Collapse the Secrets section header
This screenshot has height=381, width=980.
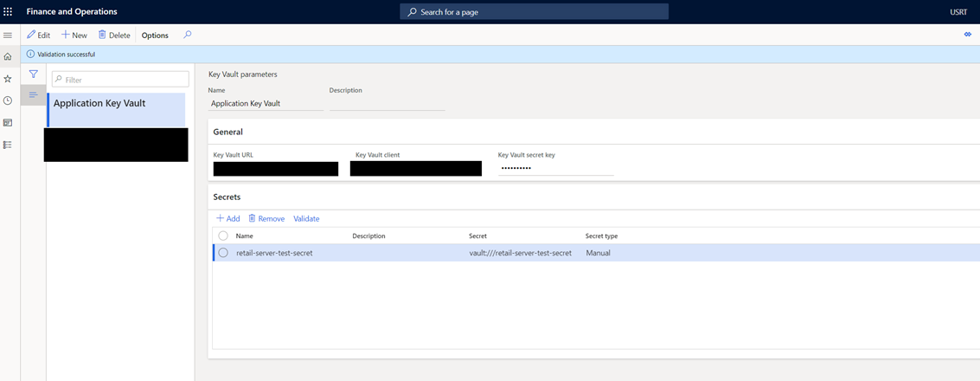(227, 197)
